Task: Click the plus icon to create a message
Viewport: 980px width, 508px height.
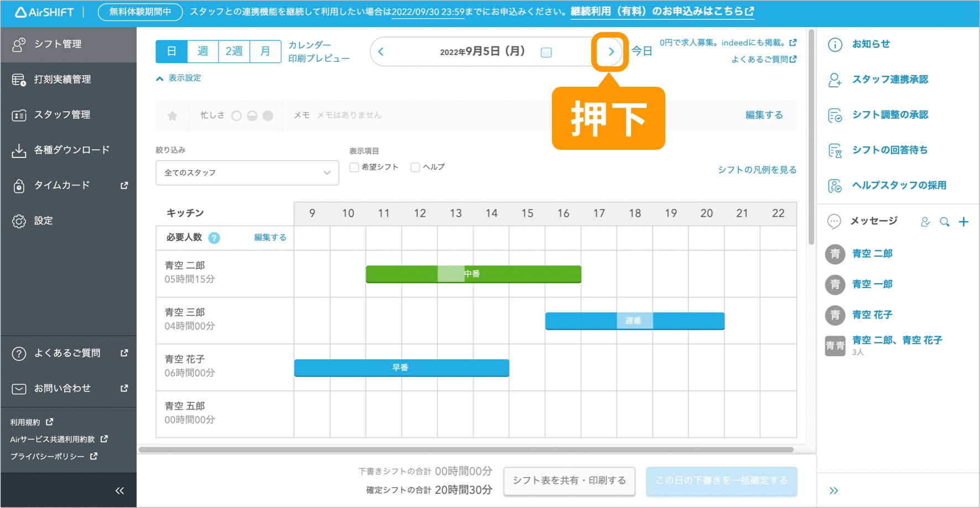Action: point(964,221)
